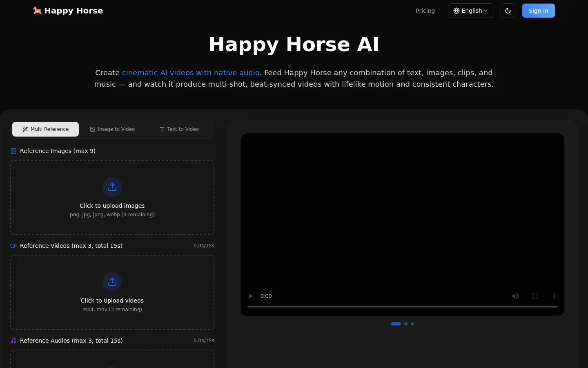The width and height of the screenshot is (588, 368).
Task: Click the 0:00 video timestamp
Action: [x=266, y=296]
